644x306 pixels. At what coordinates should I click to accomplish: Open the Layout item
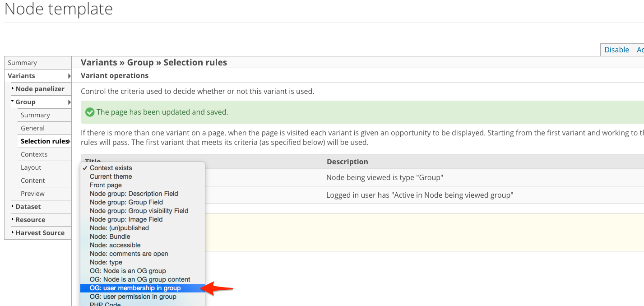pos(31,167)
